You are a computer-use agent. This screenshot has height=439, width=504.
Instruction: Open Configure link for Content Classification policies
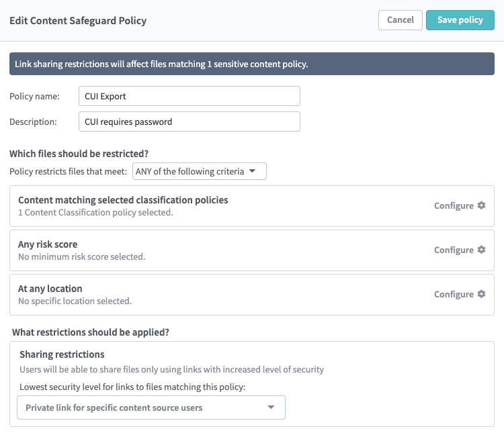(454, 205)
